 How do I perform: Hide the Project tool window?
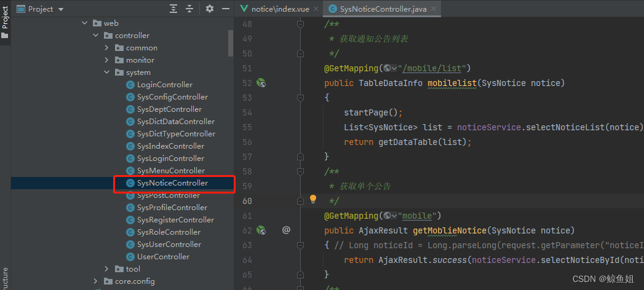pos(226,9)
